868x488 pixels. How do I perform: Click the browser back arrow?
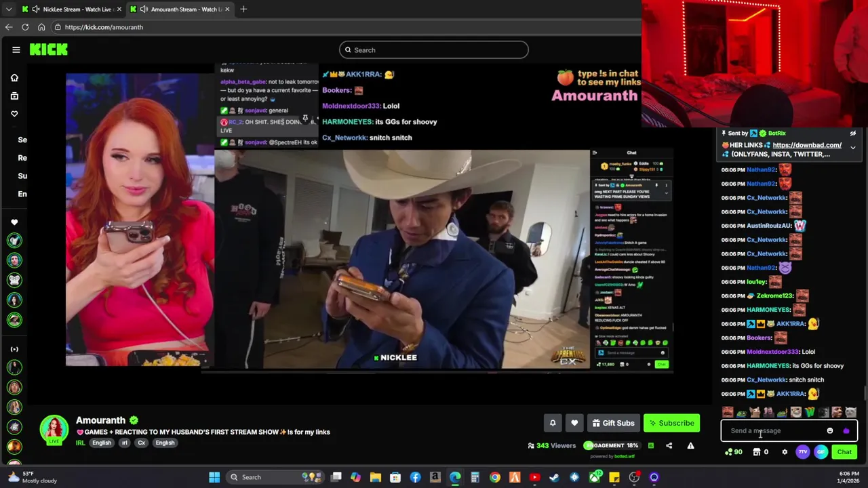click(x=9, y=27)
